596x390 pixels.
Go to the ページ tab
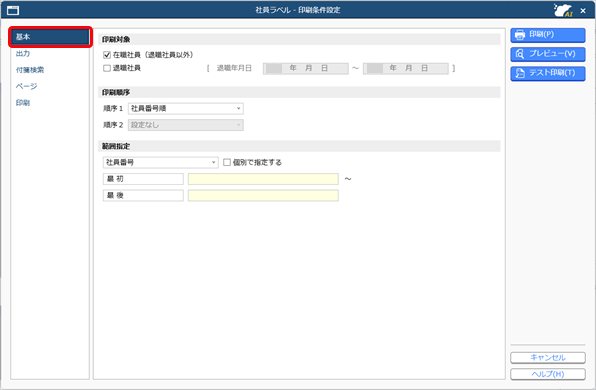(x=26, y=86)
